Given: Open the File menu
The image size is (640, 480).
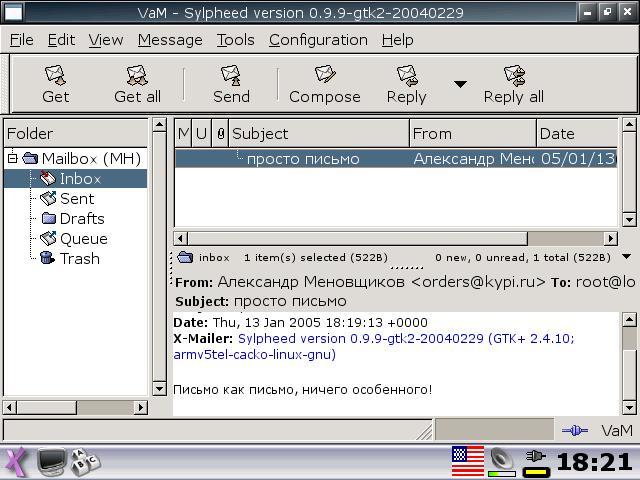Looking at the screenshot, I should [x=22, y=40].
